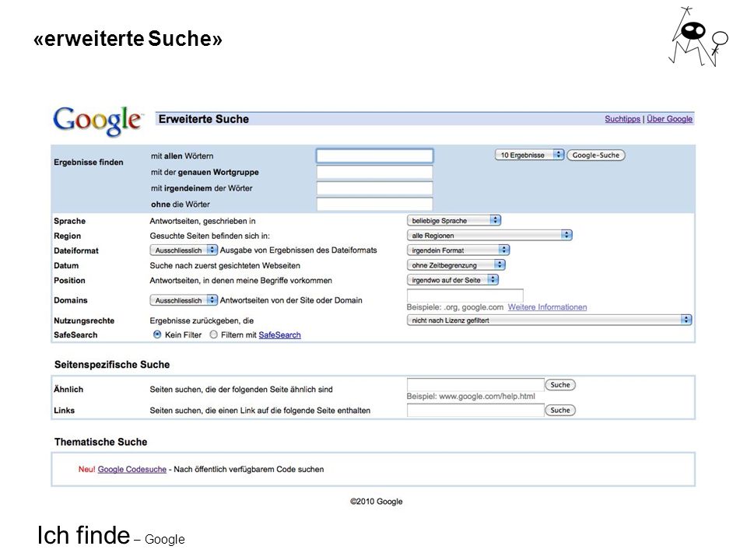The height and width of the screenshot is (560, 747).
Task: Open the Domains 'Ausschliesslich' dropdown
Action: click(184, 300)
